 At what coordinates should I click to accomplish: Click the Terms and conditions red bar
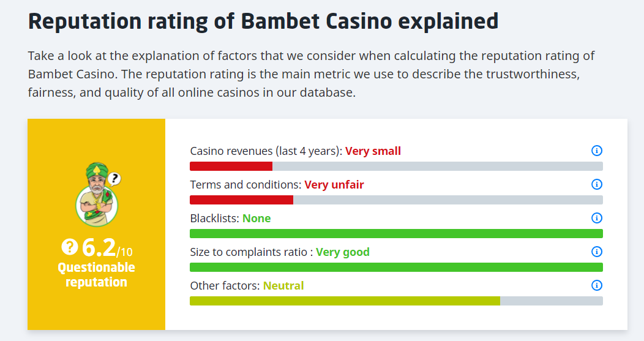[241, 200]
